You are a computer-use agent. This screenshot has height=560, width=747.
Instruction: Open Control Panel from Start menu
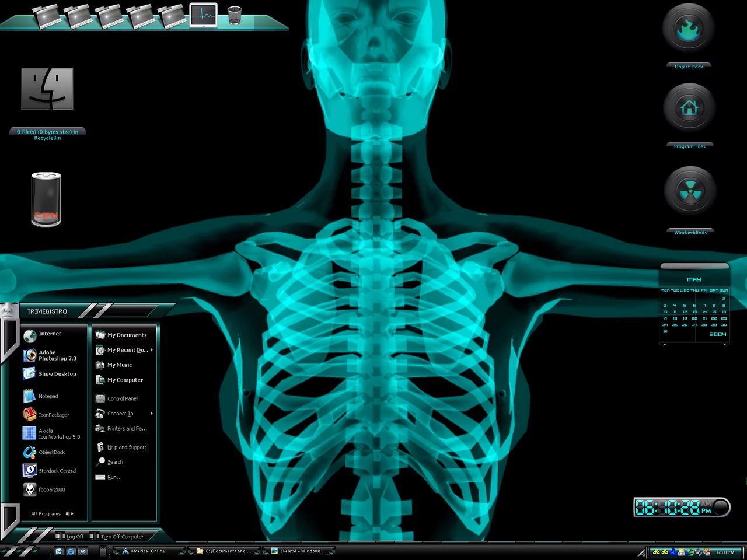click(122, 398)
